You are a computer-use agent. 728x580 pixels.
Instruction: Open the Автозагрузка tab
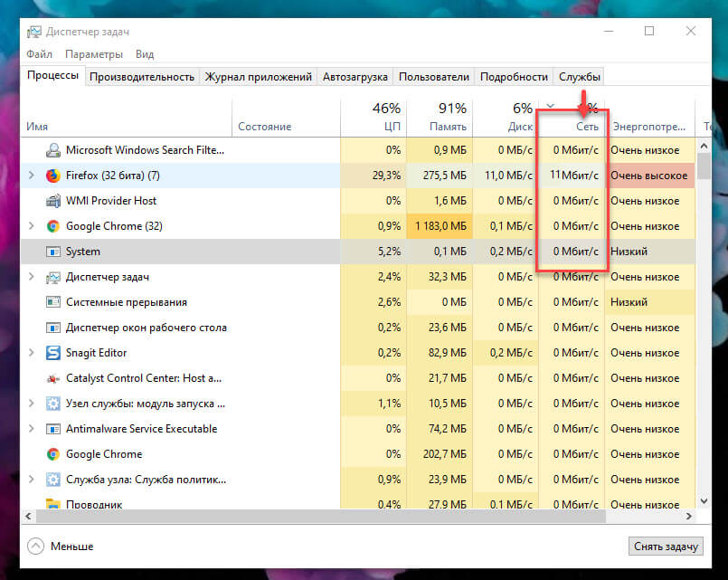(355, 77)
